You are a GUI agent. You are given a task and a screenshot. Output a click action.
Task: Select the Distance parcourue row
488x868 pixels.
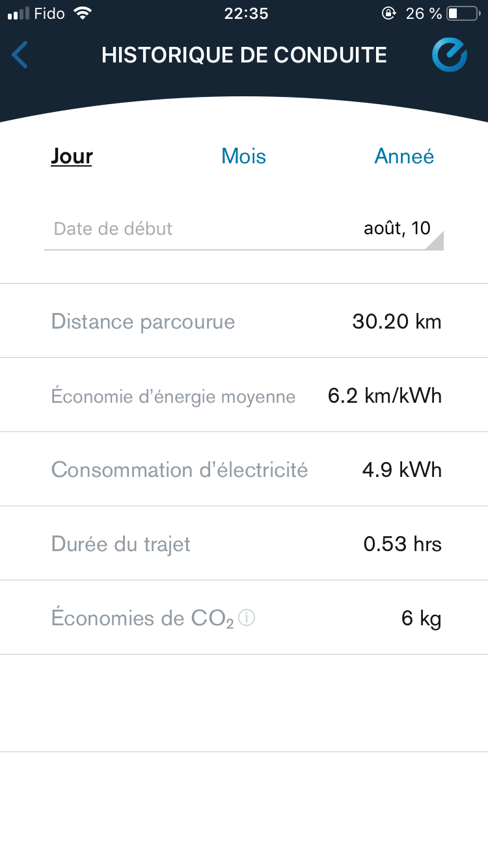click(x=244, y=321)
